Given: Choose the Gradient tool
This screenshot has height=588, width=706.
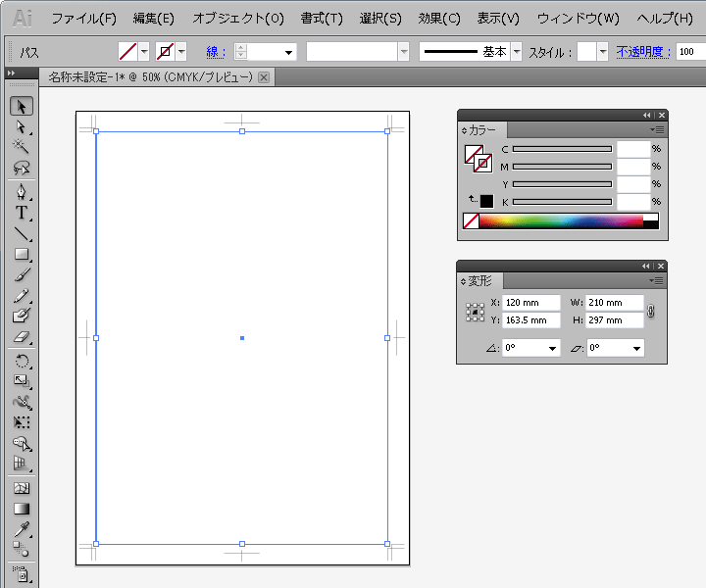Looking at the screenshot, I should click(21, 509).
